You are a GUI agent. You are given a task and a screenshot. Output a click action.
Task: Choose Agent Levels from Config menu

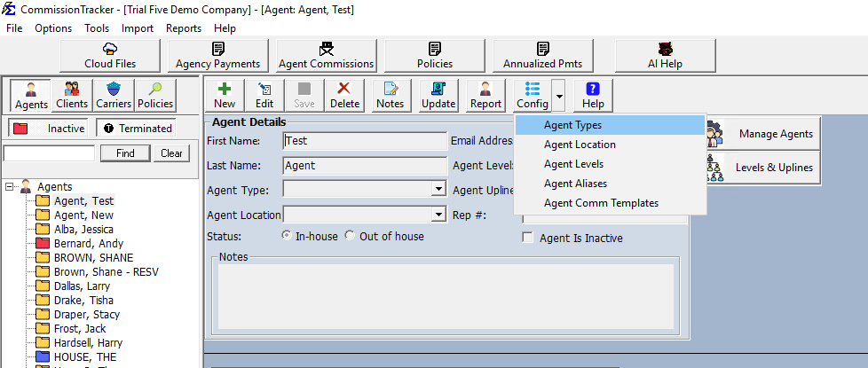pos(610,164)
